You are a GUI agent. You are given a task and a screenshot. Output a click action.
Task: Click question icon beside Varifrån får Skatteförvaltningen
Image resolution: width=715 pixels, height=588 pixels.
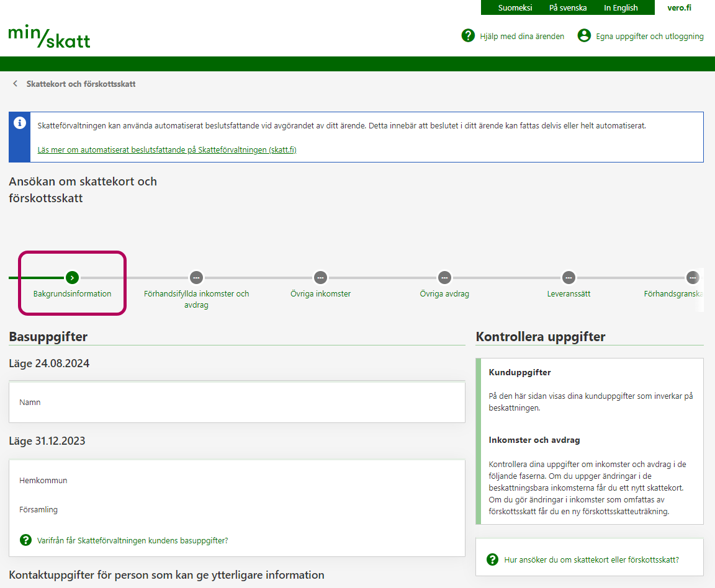(x=25, y=540)
